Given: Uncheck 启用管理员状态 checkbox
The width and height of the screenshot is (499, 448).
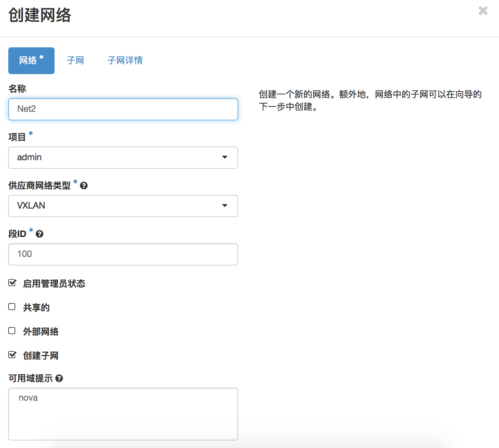Looking at the screenshot, I should (12, 283).
